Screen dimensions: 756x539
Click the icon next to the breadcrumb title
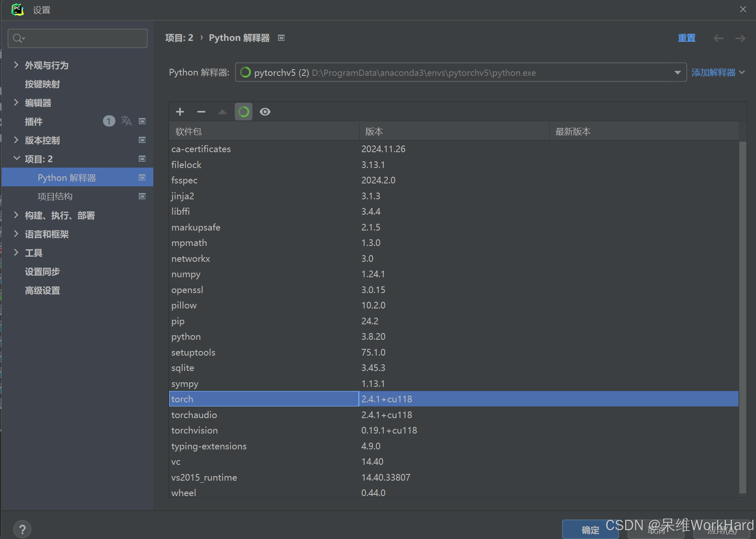[x=281, y=38]
